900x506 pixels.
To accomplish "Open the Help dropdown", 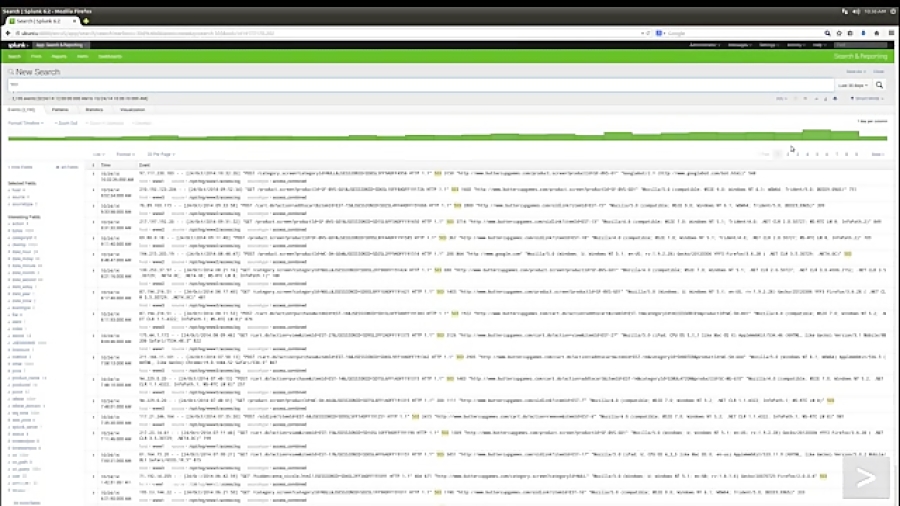I will (x=819, y=45).
